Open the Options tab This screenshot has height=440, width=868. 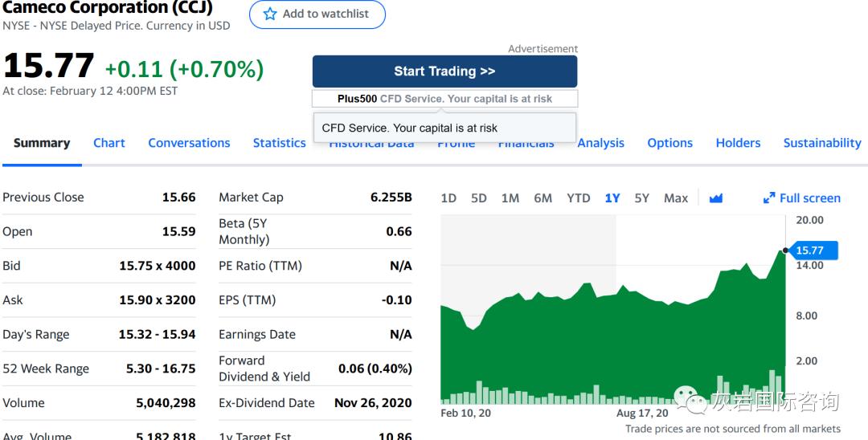point(669,143)
